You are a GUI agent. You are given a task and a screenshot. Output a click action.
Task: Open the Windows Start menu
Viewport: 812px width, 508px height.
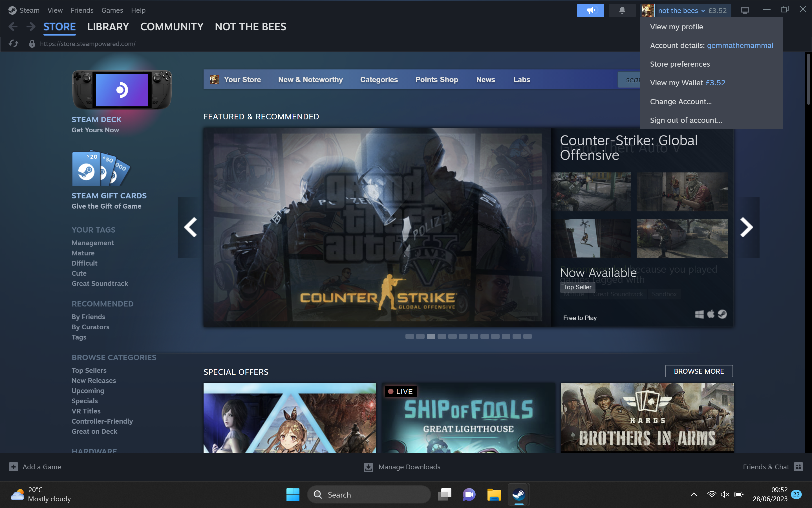point(293,494)
